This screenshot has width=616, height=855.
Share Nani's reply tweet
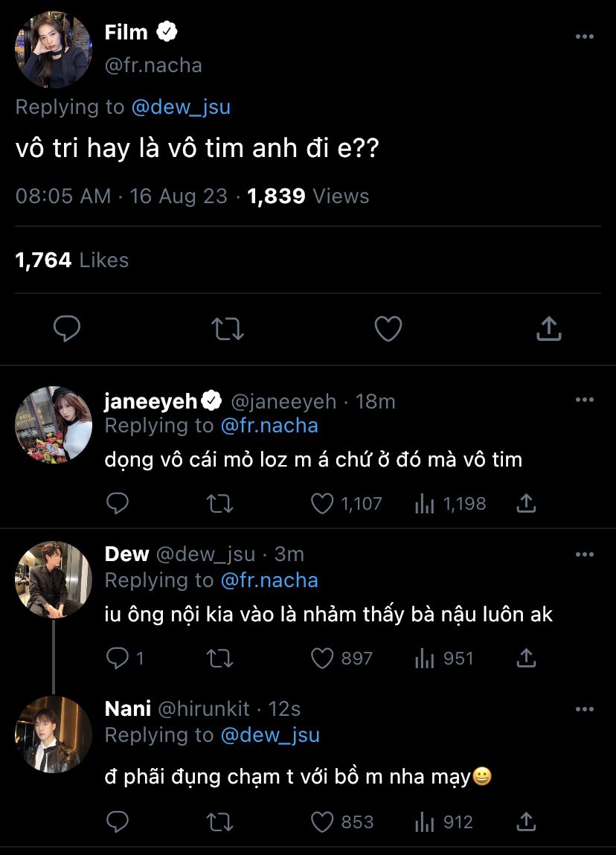click(x=526, y=822)
